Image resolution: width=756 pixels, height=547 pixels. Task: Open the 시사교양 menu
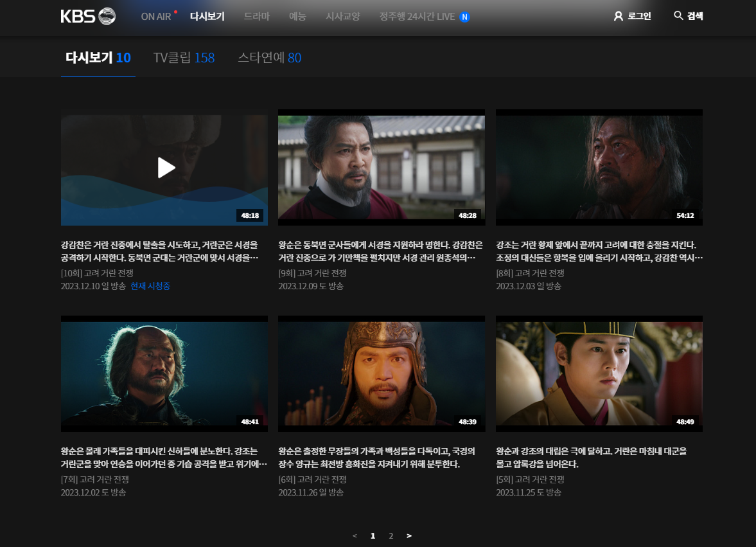(x=343, y=17)
